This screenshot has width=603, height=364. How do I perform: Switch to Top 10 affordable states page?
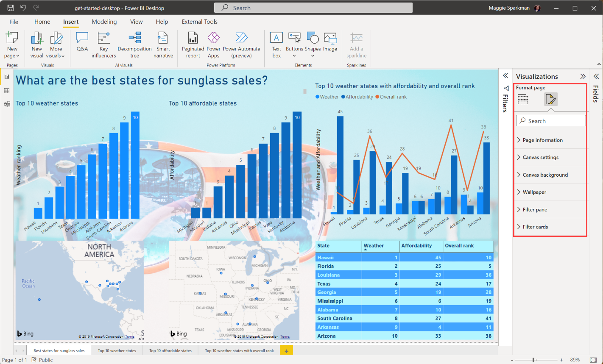pyautogui.click(x=170, y=351)
